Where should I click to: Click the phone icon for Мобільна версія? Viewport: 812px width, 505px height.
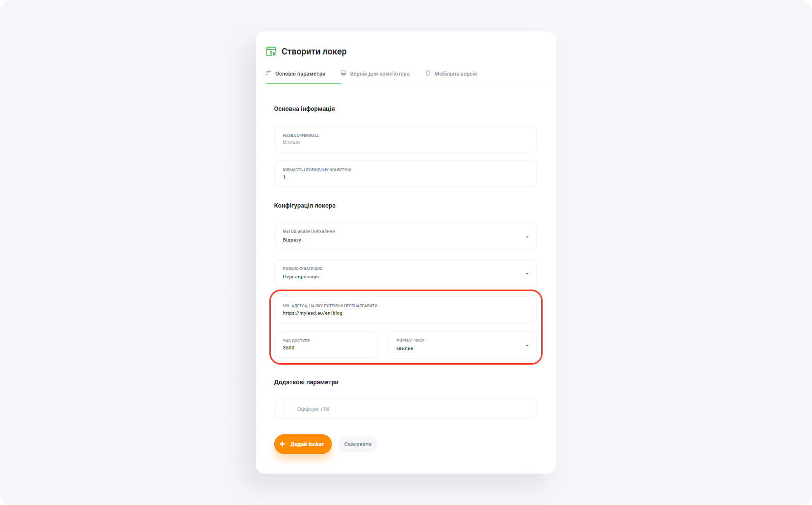click(428, 73)
